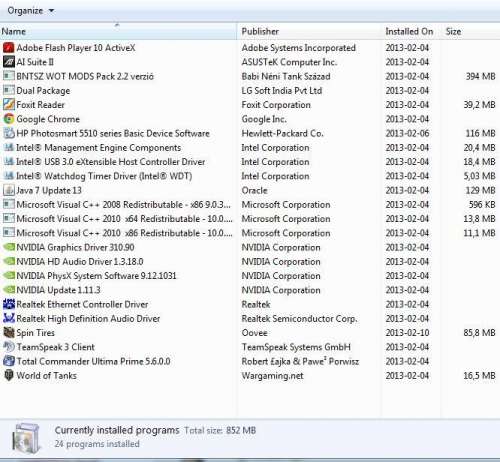Click the Babi Néni Tank Század publisher cell

pos(286,76)
